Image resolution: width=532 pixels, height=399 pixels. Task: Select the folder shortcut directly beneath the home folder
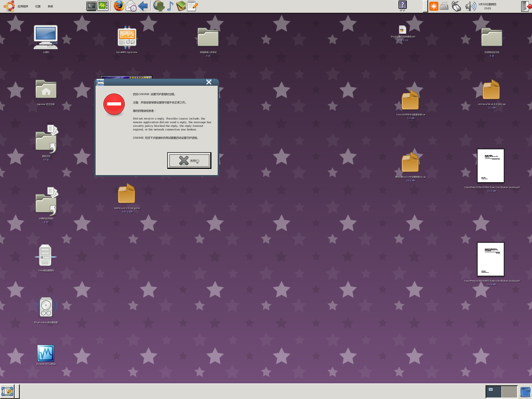coord(46,139)
